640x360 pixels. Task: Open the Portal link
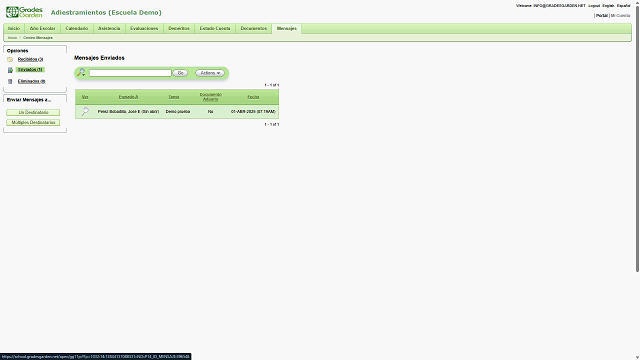click(602, 16)
